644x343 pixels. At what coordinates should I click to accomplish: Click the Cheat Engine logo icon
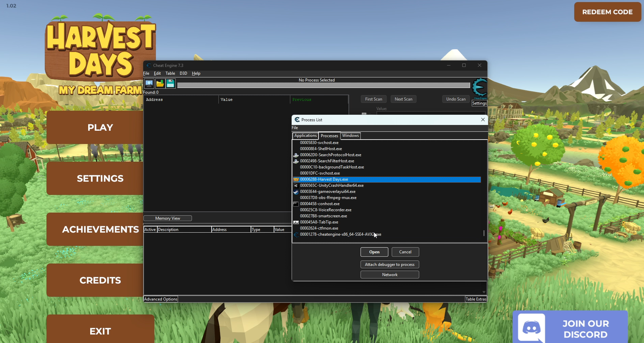480,88
